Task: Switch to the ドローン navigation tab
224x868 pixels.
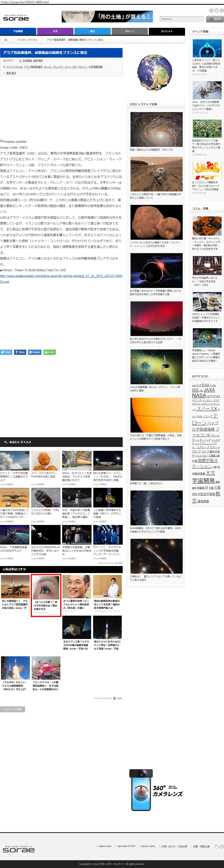Action: (x=130, y=31)
